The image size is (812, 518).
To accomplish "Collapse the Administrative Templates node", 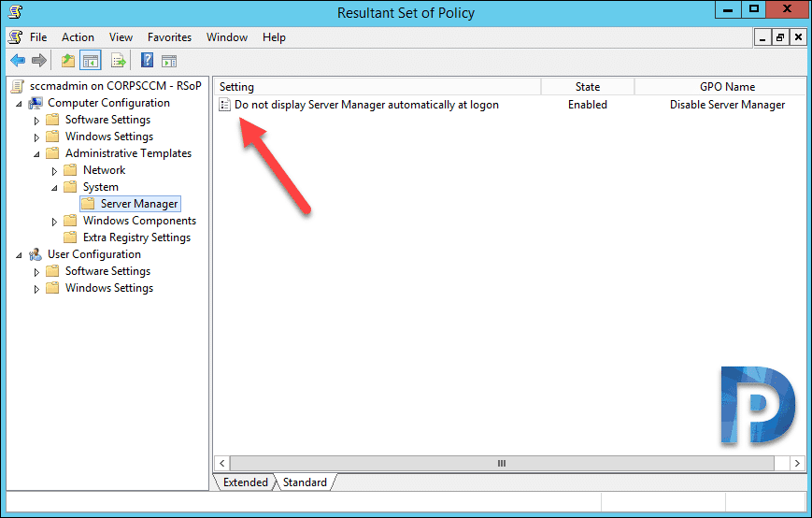I will coord(36,154).
